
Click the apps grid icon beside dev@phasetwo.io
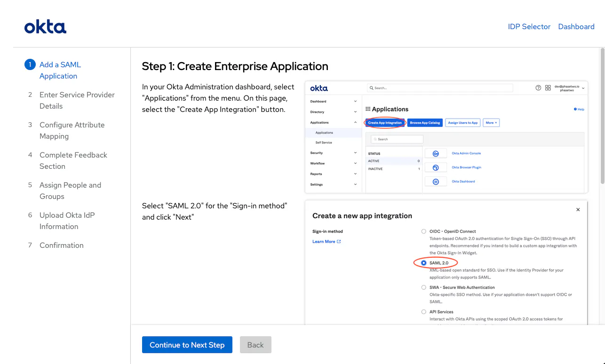548,88
